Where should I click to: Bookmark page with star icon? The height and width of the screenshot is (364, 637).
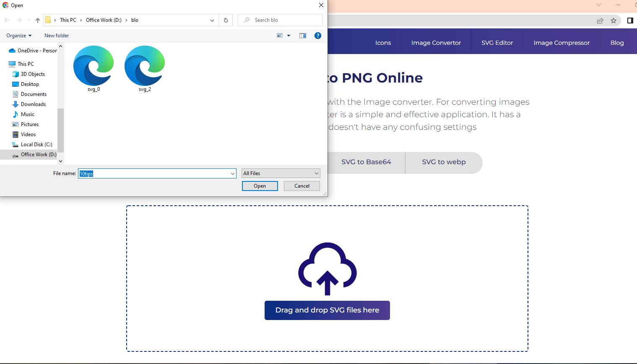tap(614, 21)
